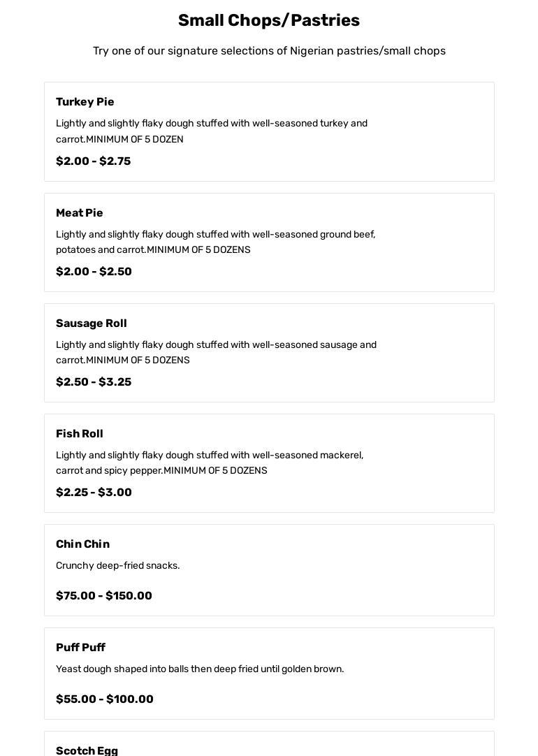Viewport: 538px width, 756px height.
Task: Click Chin Chin price $75.00 - $150.00
Action: [104, 596]
